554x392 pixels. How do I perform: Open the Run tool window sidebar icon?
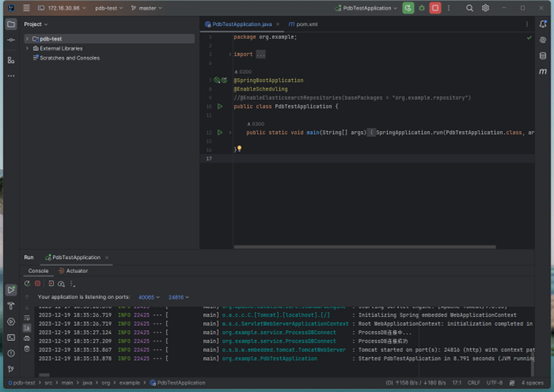click(x=11, y=290)
